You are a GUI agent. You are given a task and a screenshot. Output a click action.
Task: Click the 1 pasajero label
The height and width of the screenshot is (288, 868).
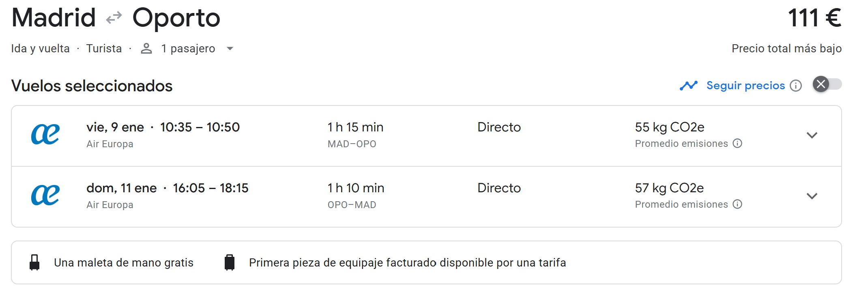click(188, 49)
